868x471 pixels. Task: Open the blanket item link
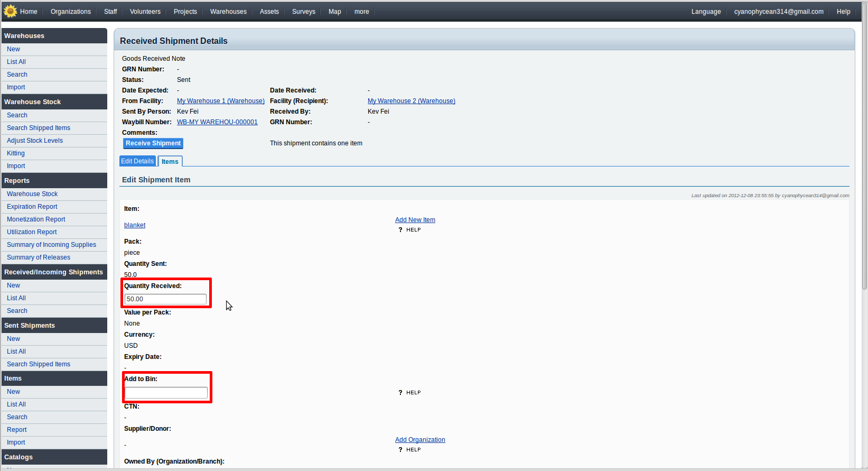click(x=135, y=225)
